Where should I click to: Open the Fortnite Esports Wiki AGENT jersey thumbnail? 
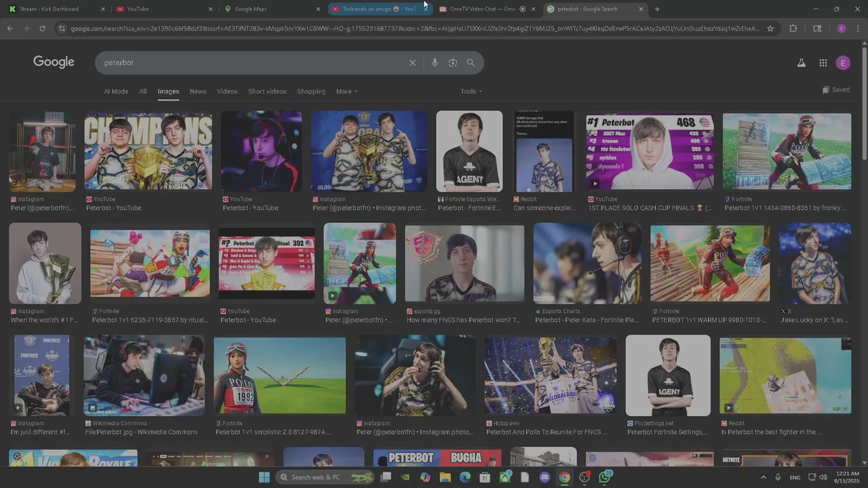tap(469, 152)
